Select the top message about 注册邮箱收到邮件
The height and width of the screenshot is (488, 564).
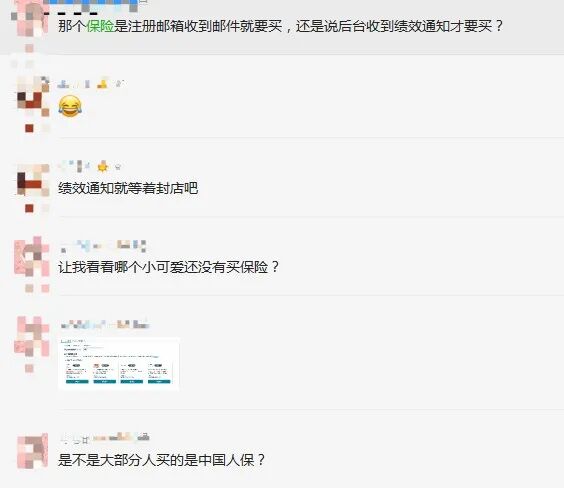tap(281, 26)
